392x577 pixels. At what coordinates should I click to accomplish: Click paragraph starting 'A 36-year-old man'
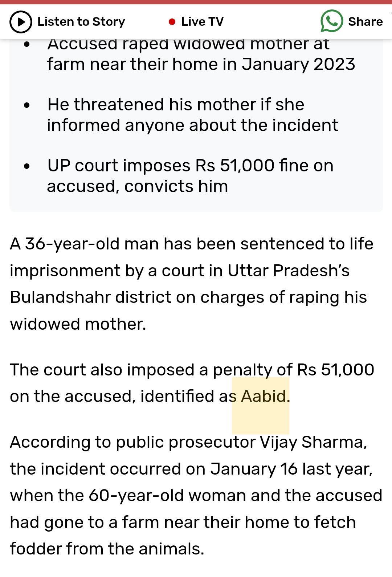192,284
